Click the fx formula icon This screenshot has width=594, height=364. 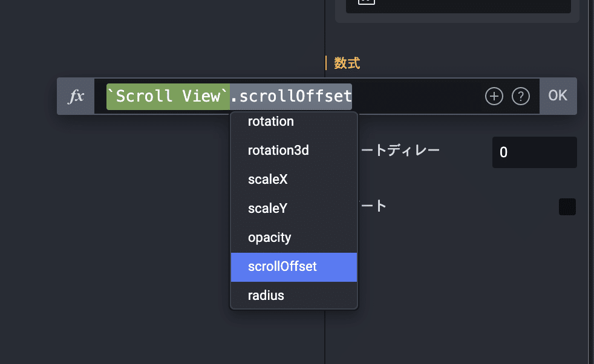(x=76, y=96)
